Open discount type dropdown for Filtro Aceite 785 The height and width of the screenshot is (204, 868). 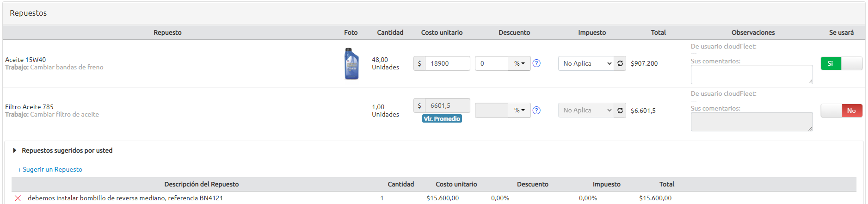(519, 111)
